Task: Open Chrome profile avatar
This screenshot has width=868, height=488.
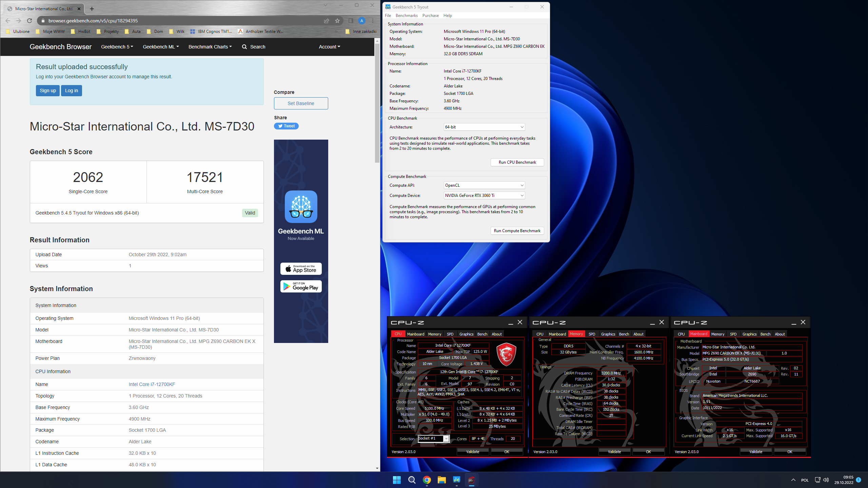Action: [x=362, y=21]
